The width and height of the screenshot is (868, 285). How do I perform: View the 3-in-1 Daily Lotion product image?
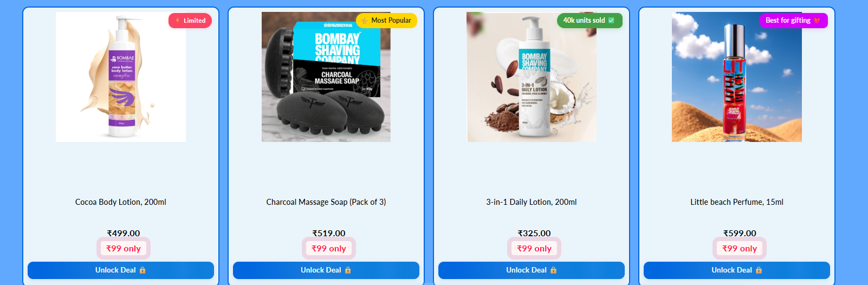(532, 77)
